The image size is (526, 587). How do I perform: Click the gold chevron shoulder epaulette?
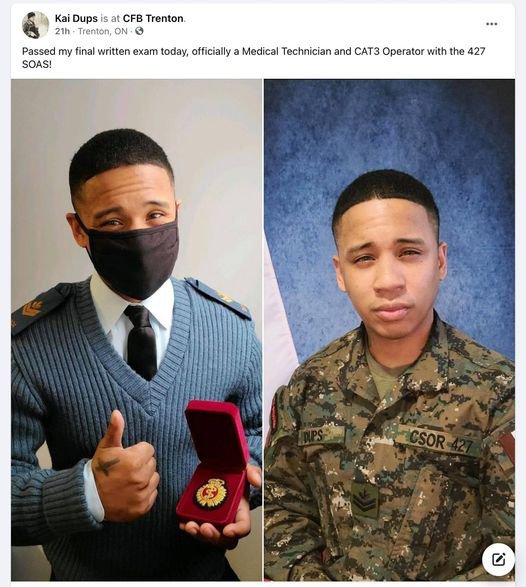(x=34, y=308)
